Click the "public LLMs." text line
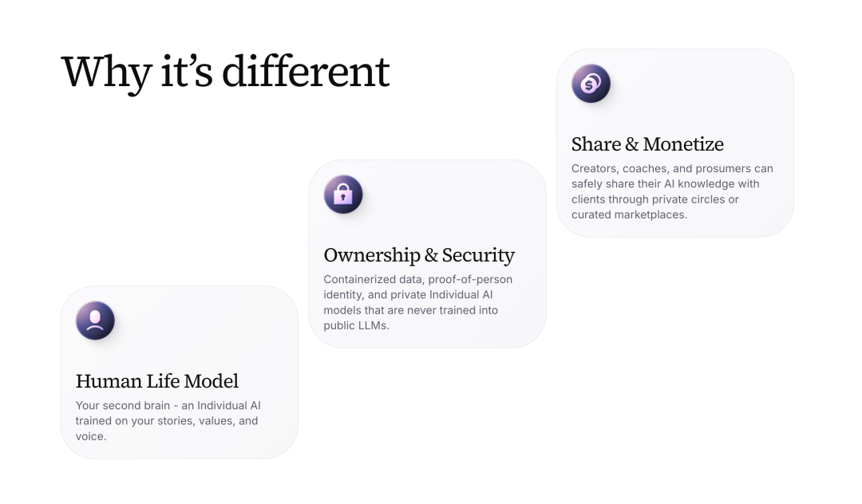Viewport: 862px width, 504px height. [356, 325]
